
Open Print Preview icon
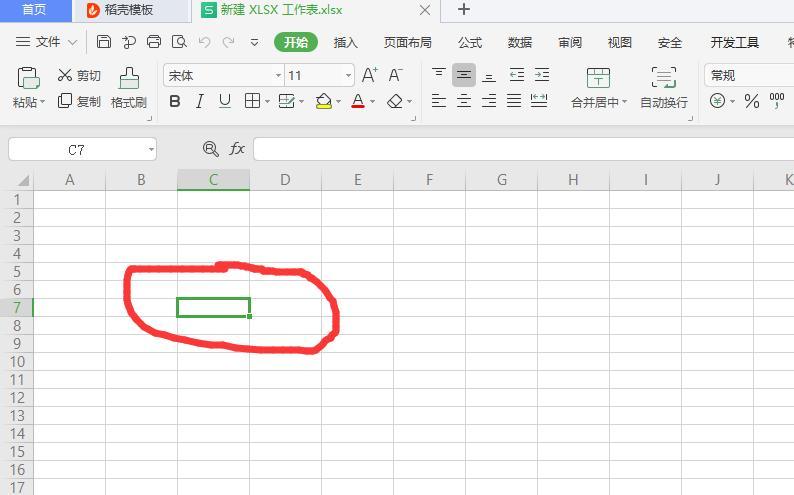179,42
